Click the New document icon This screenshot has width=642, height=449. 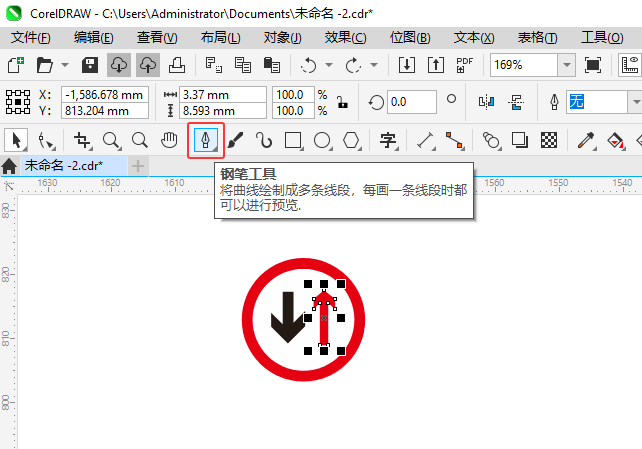pyautogui.click(x=16, y=65)
